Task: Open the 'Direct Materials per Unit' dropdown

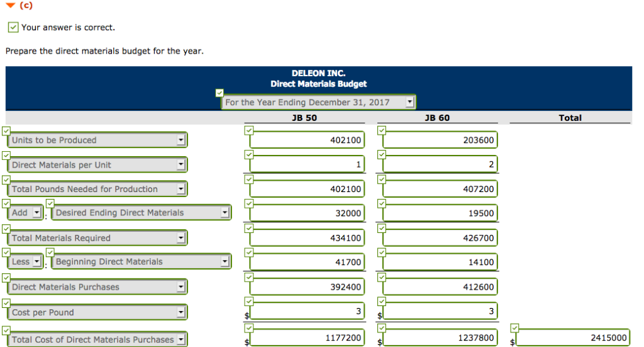Action: pos(97,164)
